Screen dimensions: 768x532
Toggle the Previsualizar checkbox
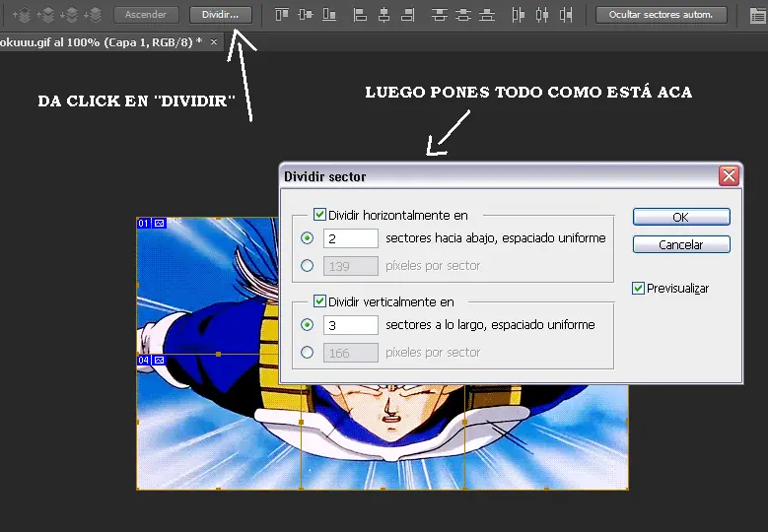tap(638, 288)
